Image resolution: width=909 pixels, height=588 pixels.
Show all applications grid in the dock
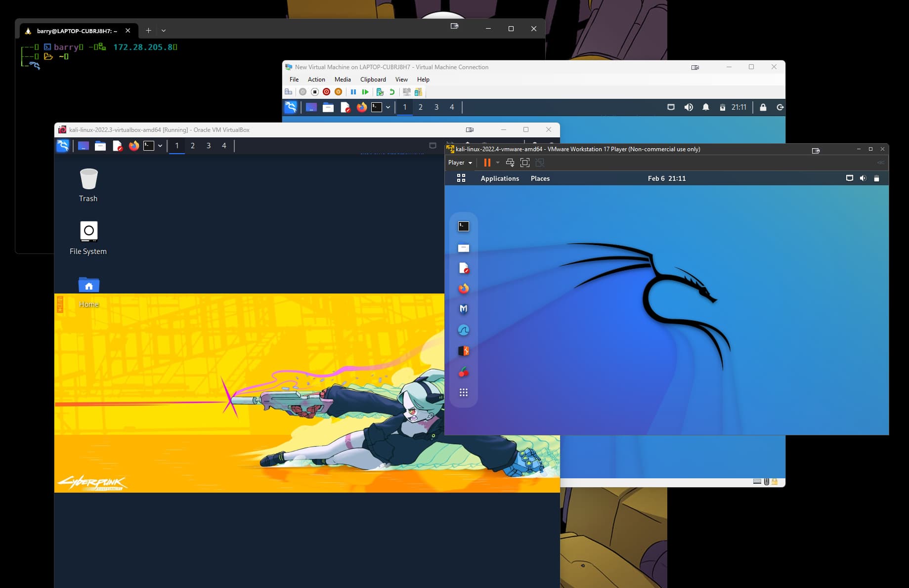[x=463, y=393]
